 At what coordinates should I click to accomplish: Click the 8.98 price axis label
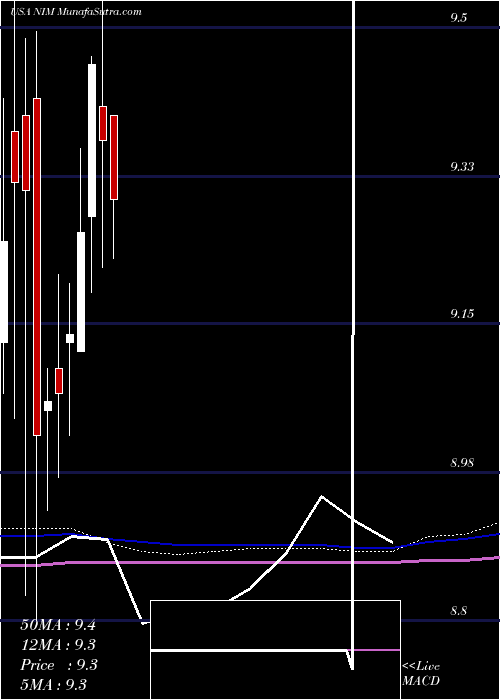pyautogui.click(x=462, y=463)
